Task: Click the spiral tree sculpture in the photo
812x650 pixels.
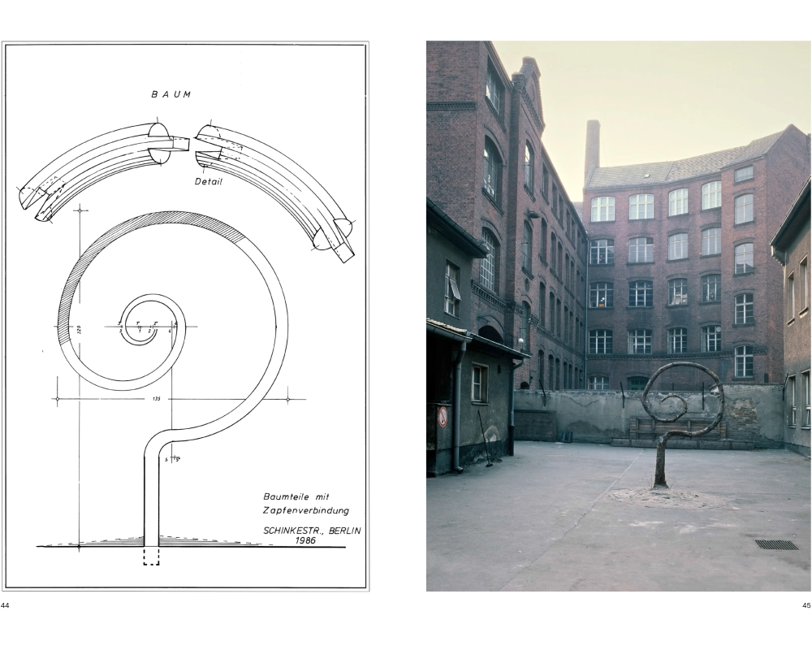Action: point(682,410)
